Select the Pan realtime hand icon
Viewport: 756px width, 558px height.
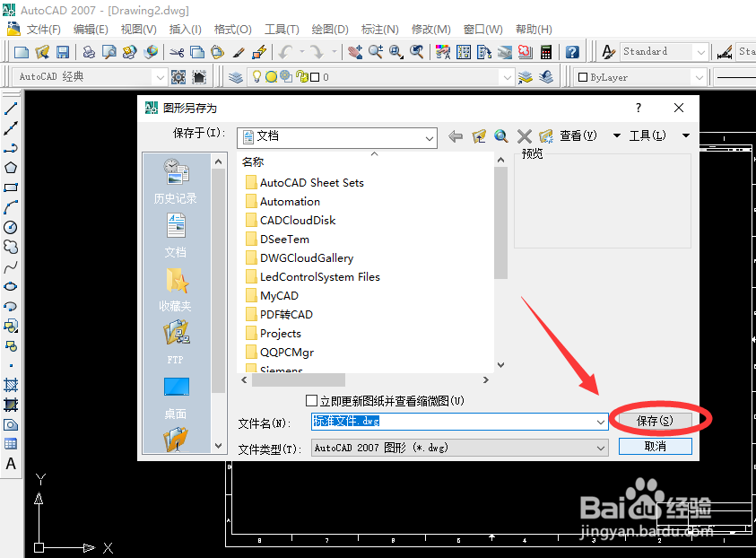coord(355,52)
